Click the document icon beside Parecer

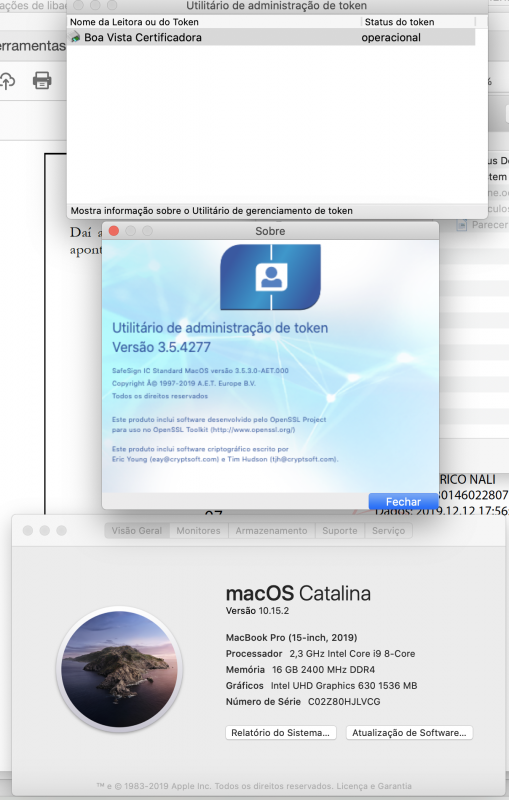point(462,224)
